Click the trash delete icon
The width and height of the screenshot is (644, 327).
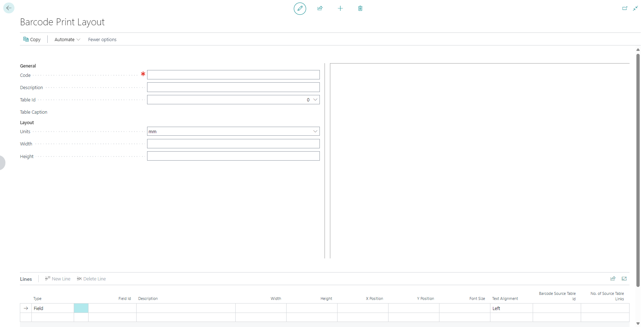[x=360, y=8]
